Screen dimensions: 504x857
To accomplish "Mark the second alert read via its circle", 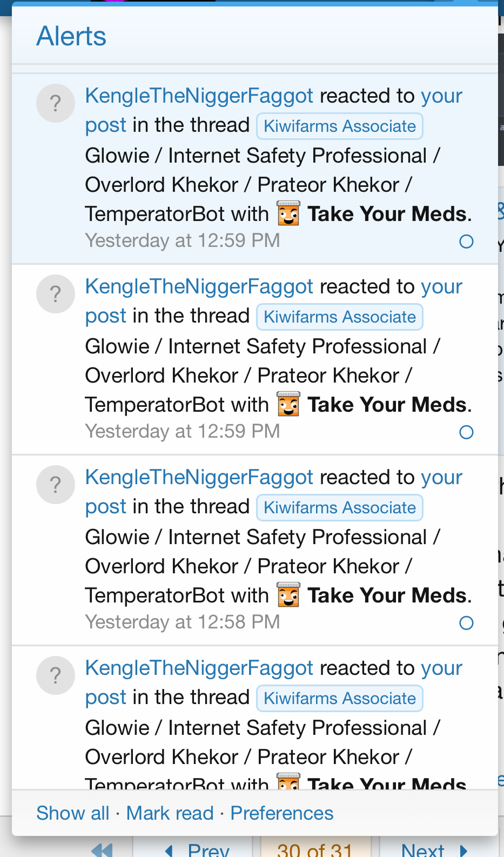I will click(466, 432).
